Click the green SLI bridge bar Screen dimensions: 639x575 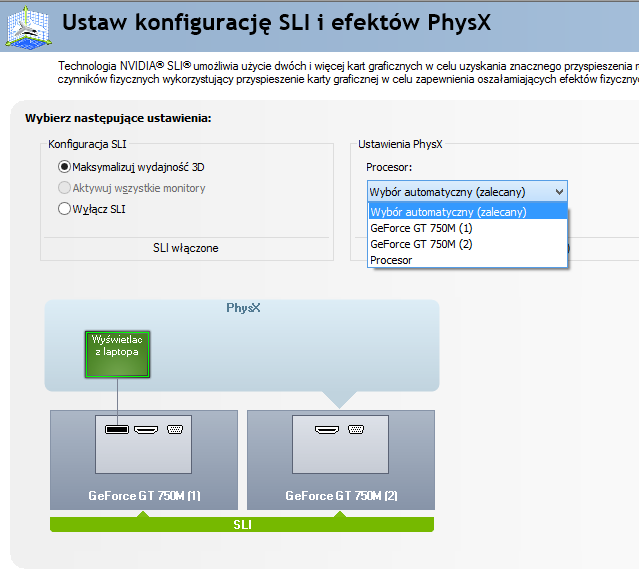click(x=242, y=524)
